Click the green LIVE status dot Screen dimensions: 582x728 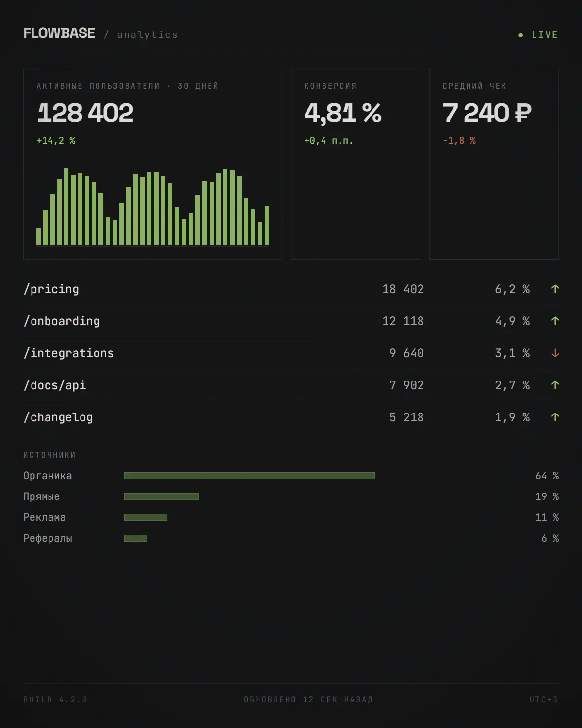(x=521, y=35)
